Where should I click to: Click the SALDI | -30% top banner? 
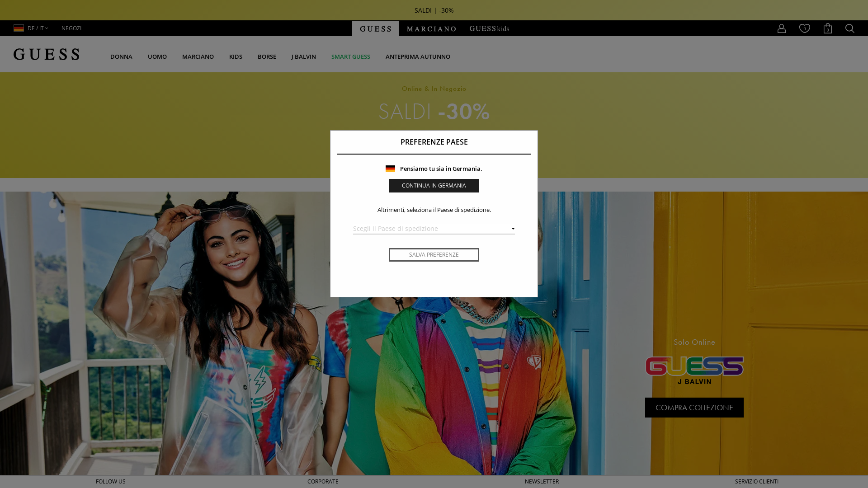434,10
